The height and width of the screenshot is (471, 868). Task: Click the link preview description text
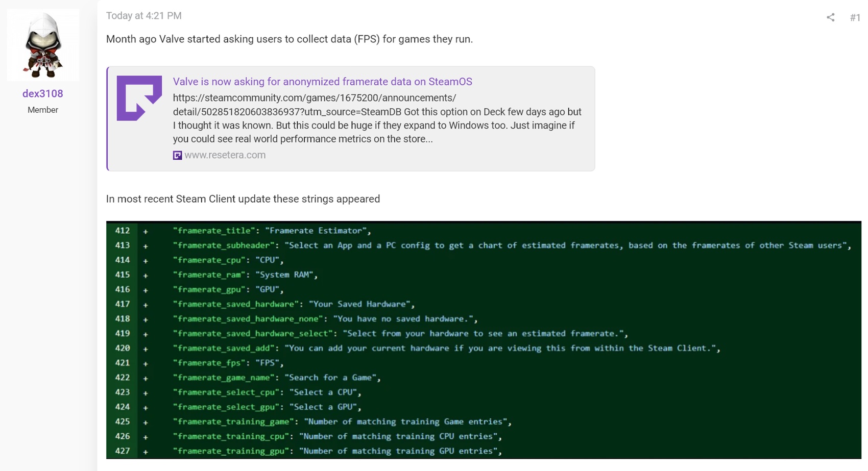coord(377,118)
